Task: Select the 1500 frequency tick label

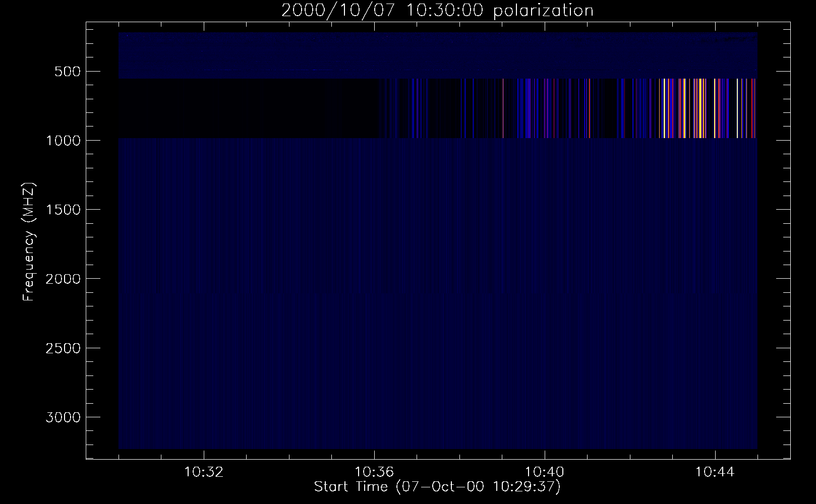Action: coord(63,210)
